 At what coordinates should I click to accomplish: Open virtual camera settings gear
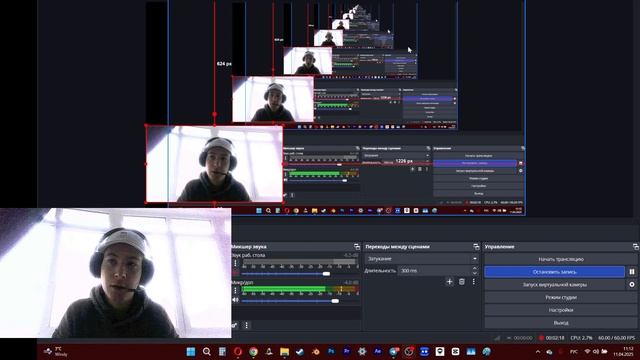coord(632,284)
